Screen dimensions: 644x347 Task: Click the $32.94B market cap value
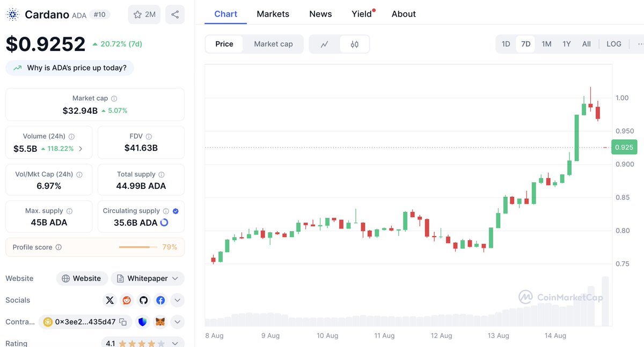click(80, 110)
